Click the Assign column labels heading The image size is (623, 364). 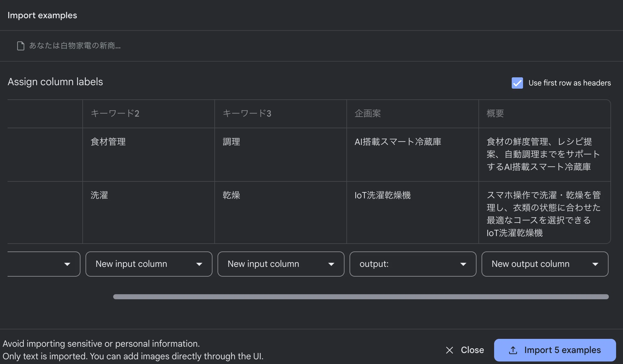[x=55, y=82]
